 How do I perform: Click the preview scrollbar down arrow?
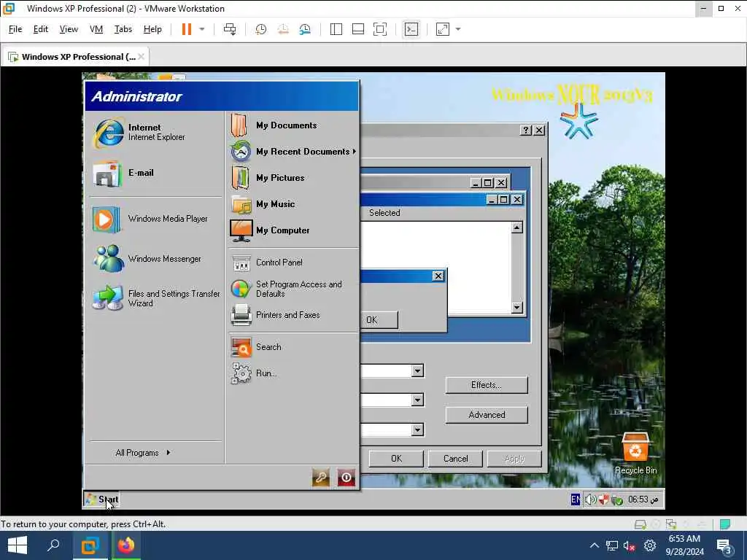tap(517, 308)
